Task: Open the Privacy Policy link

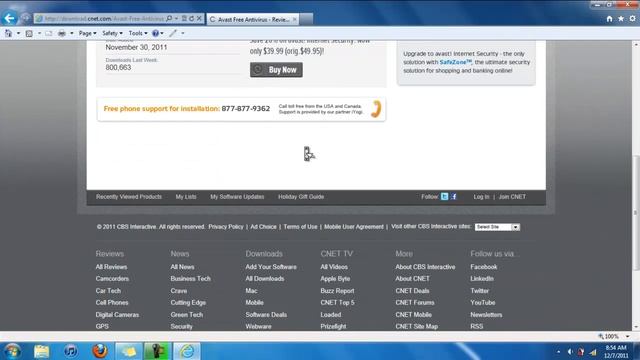Action: tap(226, 227)
